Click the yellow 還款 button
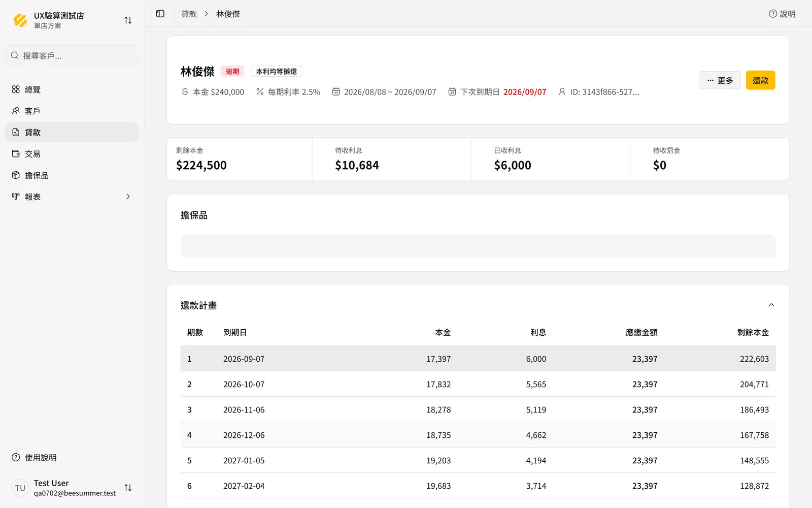The width and height of the screenshot is (812, 508). [x=760, y=80]
